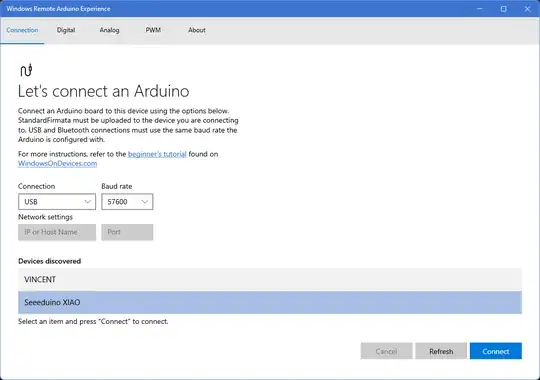Minimize the Windows Remote Arduino Experience window

[480, 9]
